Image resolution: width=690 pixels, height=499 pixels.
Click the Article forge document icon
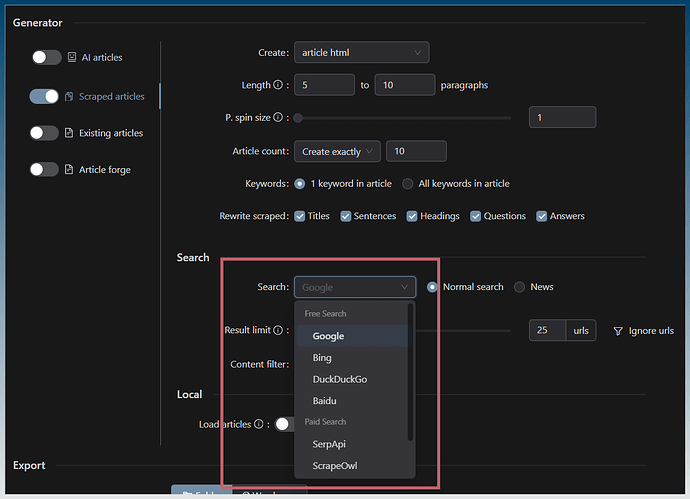coord(69,170)
